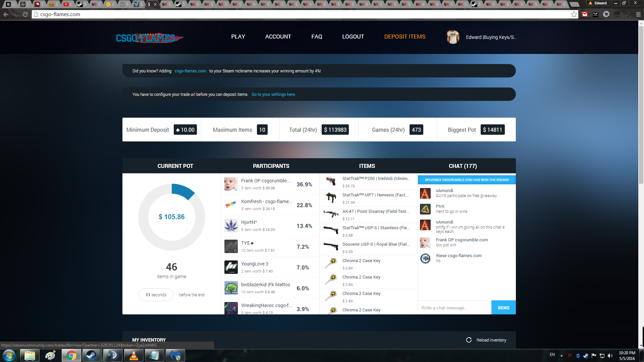
Task: Follow the 'Go to your settings here' link
Action: (x=273, y=95)
